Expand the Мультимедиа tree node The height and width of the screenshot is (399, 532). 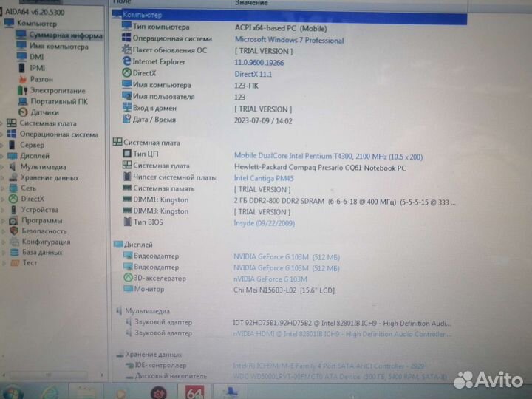coord(3,167)
